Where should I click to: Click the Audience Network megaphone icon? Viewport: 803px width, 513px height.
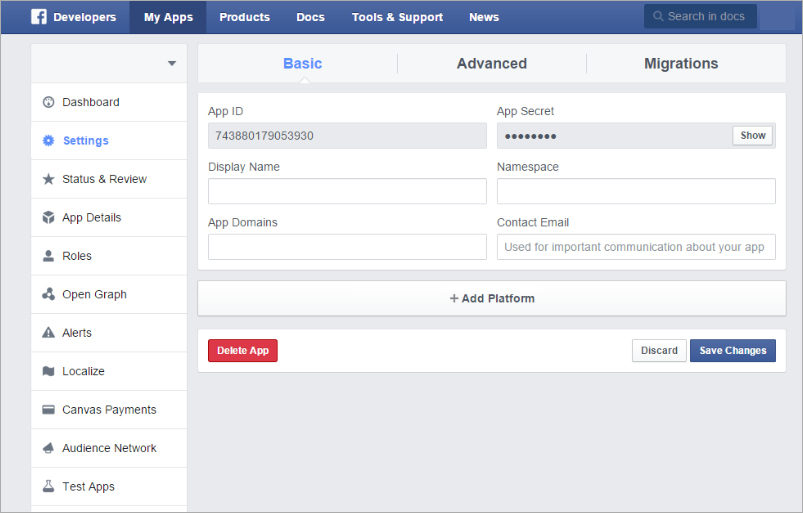tap(48, 447)
